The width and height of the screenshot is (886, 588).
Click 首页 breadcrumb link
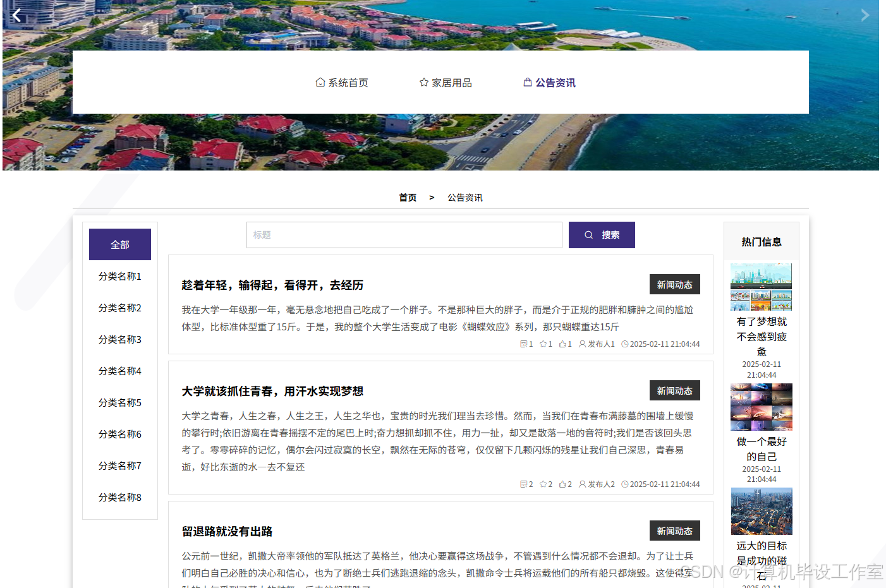click(408, 198)
